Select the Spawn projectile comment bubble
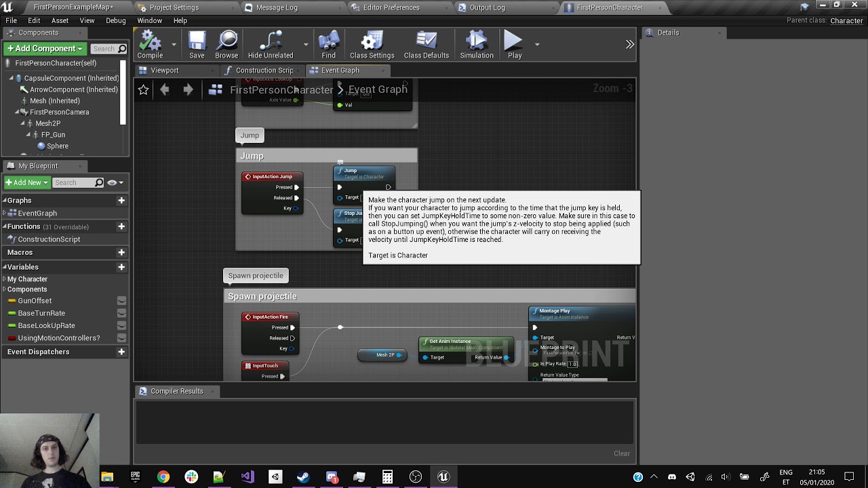868x488 pixels. (x=256, y=276)
